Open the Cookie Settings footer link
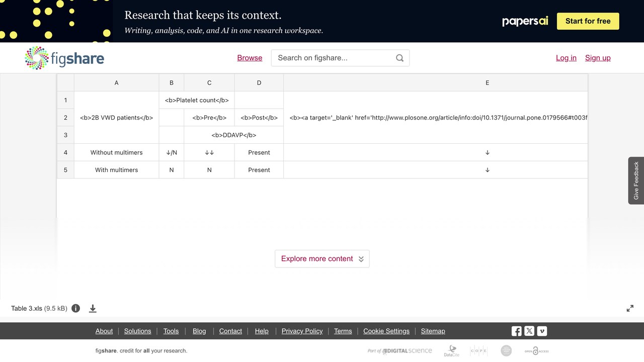This screenshot has height=362, width=644. pyautogui.click(x=386, y=331)
